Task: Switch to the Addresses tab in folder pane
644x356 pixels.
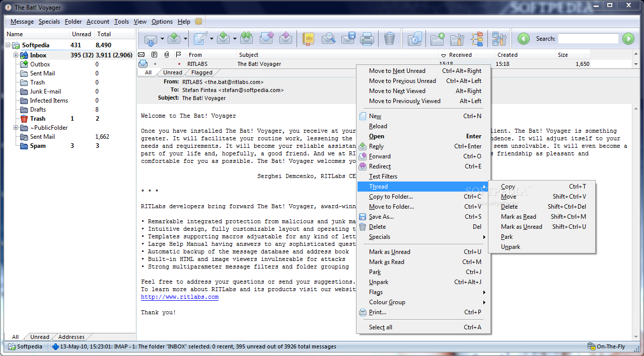Action: click(71, 337)
